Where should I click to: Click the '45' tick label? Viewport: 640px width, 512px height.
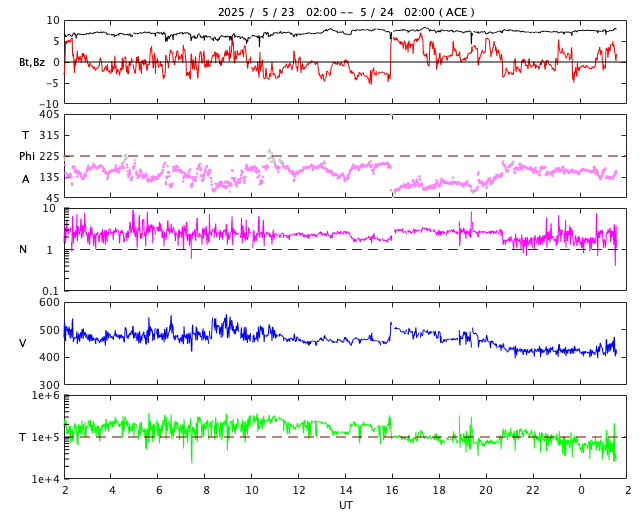click(x=53, y=198)
